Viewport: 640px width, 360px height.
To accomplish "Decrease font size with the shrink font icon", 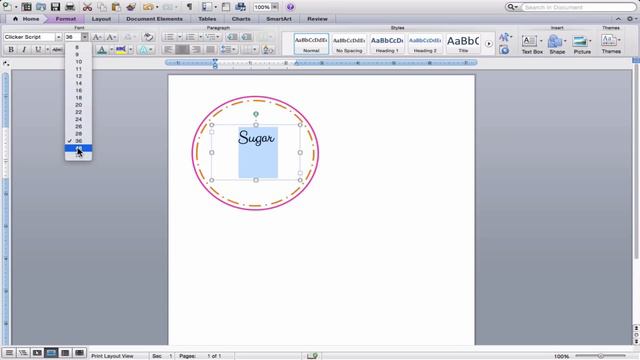I will pos(111,37).
